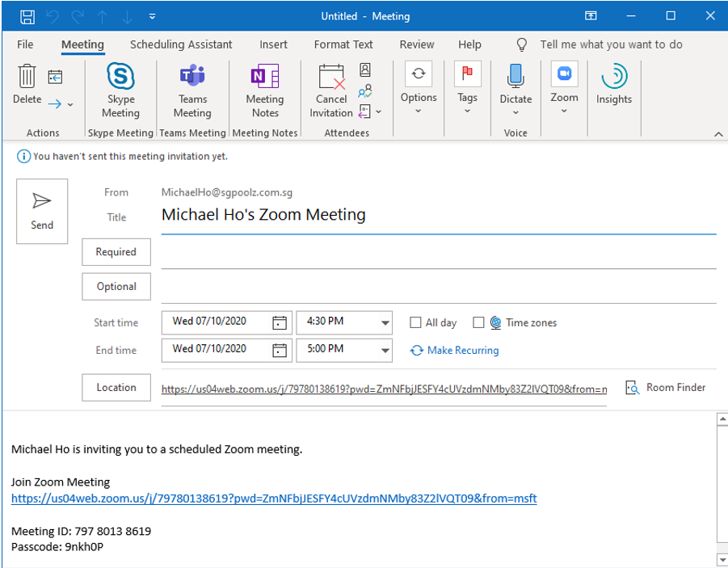Tick the All day checkbox
The image size is (728, 568).
[415, 322]
